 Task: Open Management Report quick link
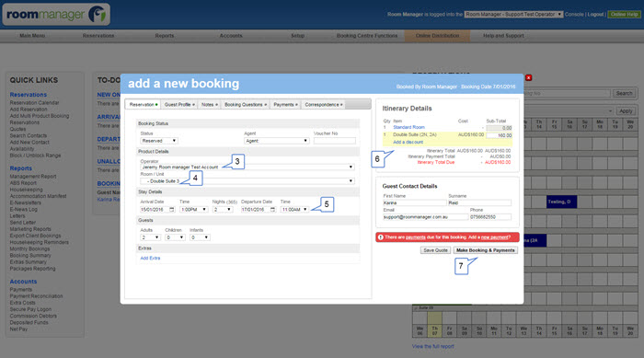tap(33, 177)
